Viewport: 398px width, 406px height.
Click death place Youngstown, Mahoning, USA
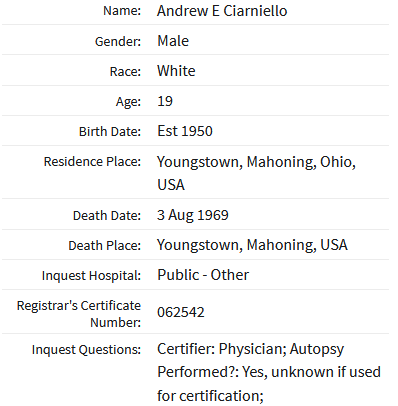tap(252, 245)
